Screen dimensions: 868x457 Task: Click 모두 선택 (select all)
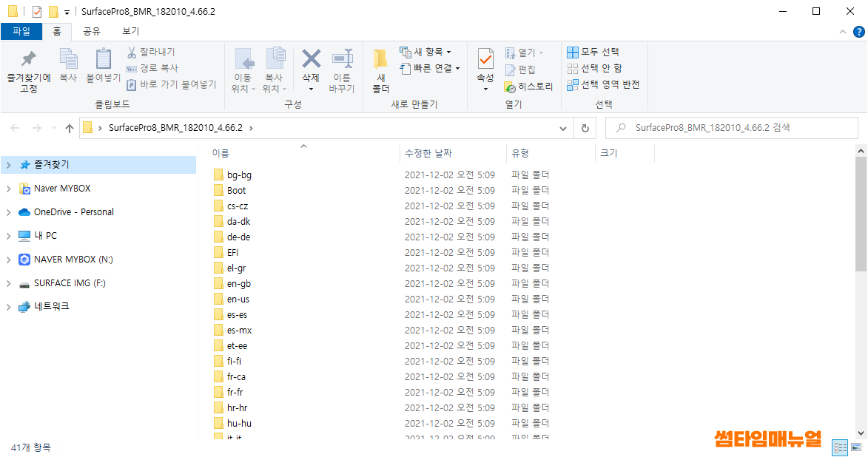point(593,52)
